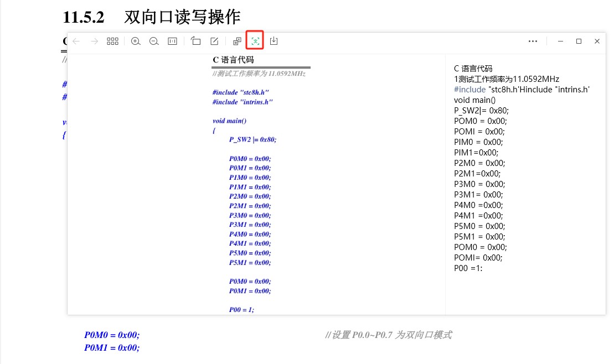Viewport: 614px width, 364px height.
Task: Click 'void main()' in the recognized text panel
Action: (474, 100)
